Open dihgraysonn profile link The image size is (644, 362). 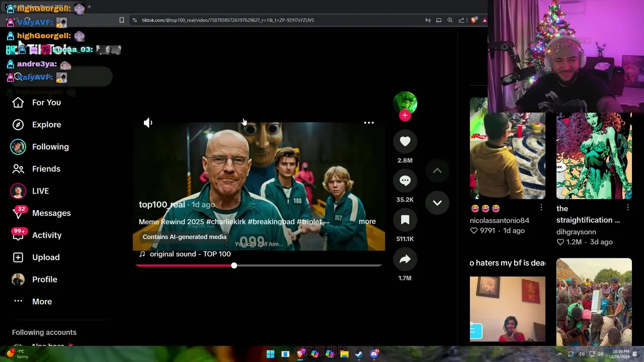pyautogui.click(x=576, y=232)
